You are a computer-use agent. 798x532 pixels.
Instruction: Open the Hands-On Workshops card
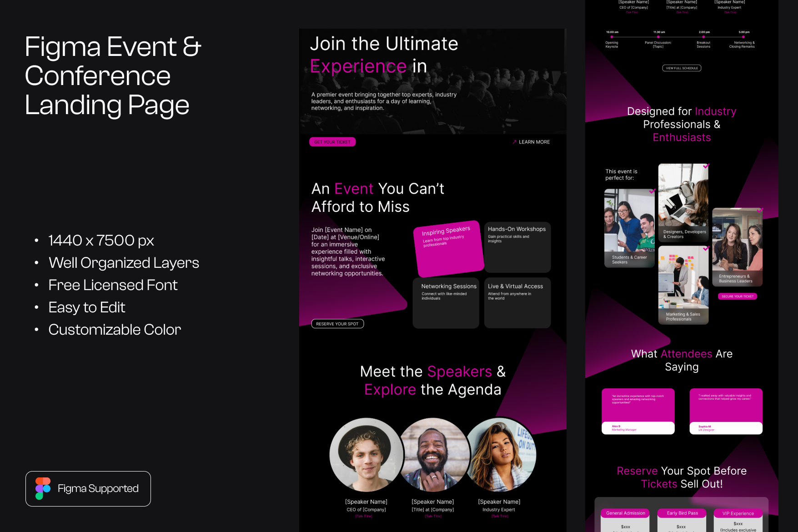pyautogui.click(x=517, y=247)
